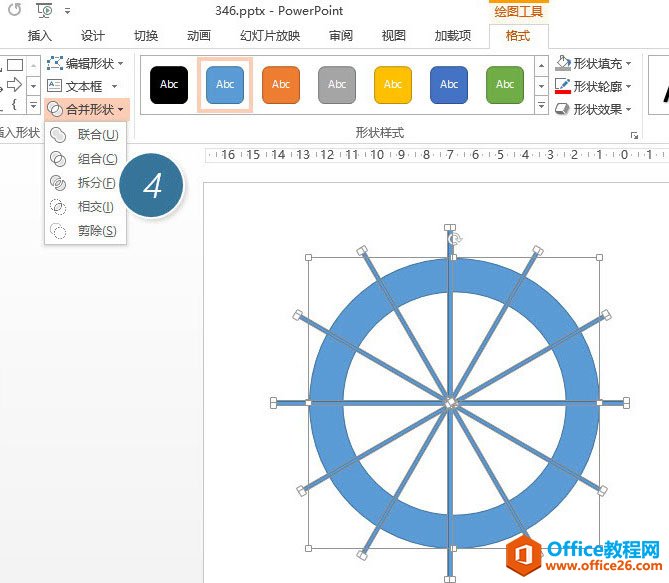Click the 形状轮廓 pen icon
This screenshot has width=669, height=583.
coord(563,86)
